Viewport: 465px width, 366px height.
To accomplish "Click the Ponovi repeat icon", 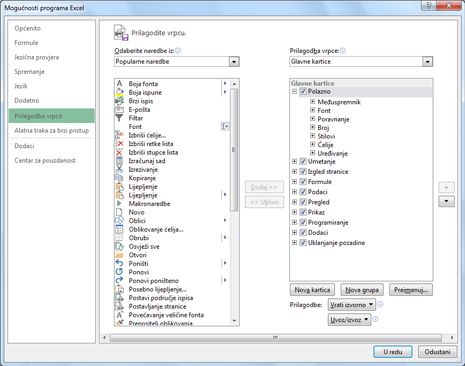I will point(119,272).
